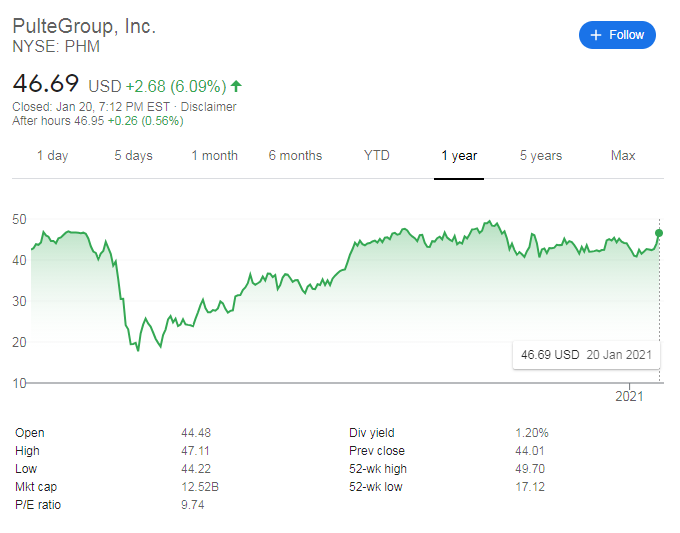This screenshot has height=533, width=680.
Task: Click the Div yield value 1.20%
Action: tap(532, 433)
